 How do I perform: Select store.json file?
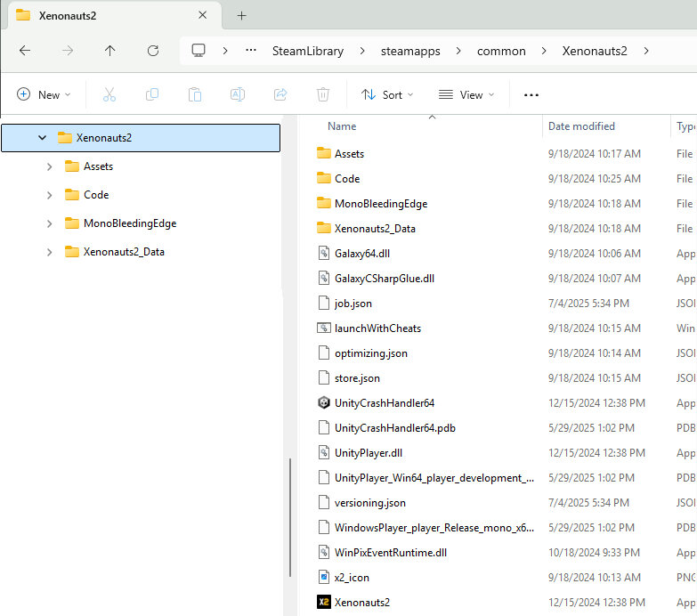coord(357,377)
